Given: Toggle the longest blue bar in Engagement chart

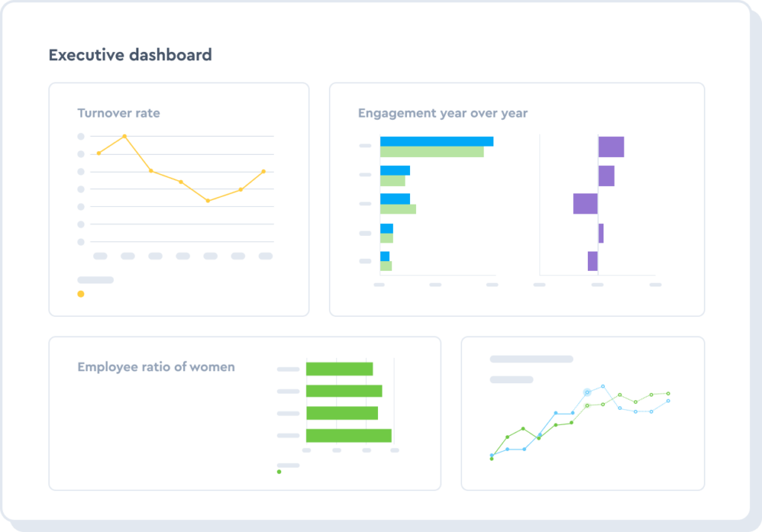Looking at the screenshot, I should tap(435, 140).
